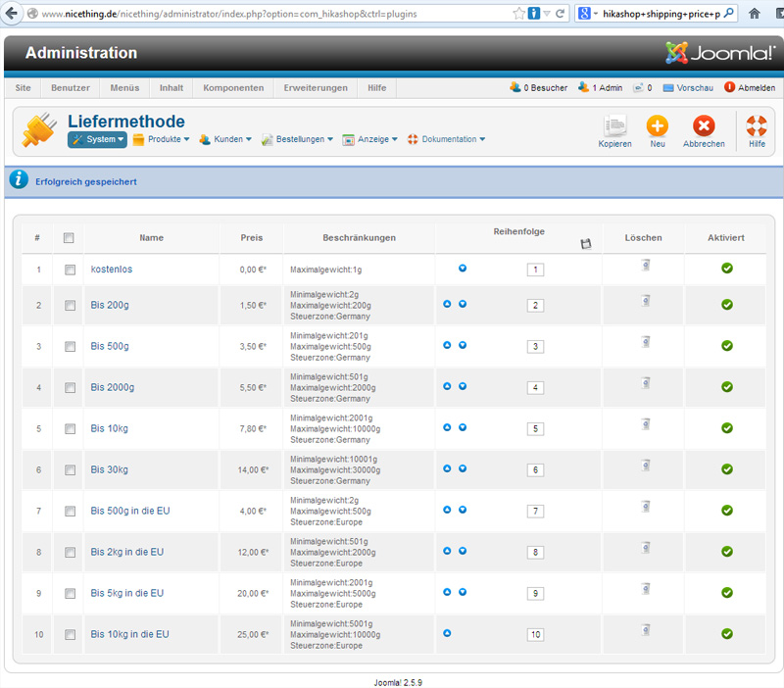This screenshot has height=688, width=784.
Task: Toggle the select-all checkbox in header
Action: pos(69,238)
